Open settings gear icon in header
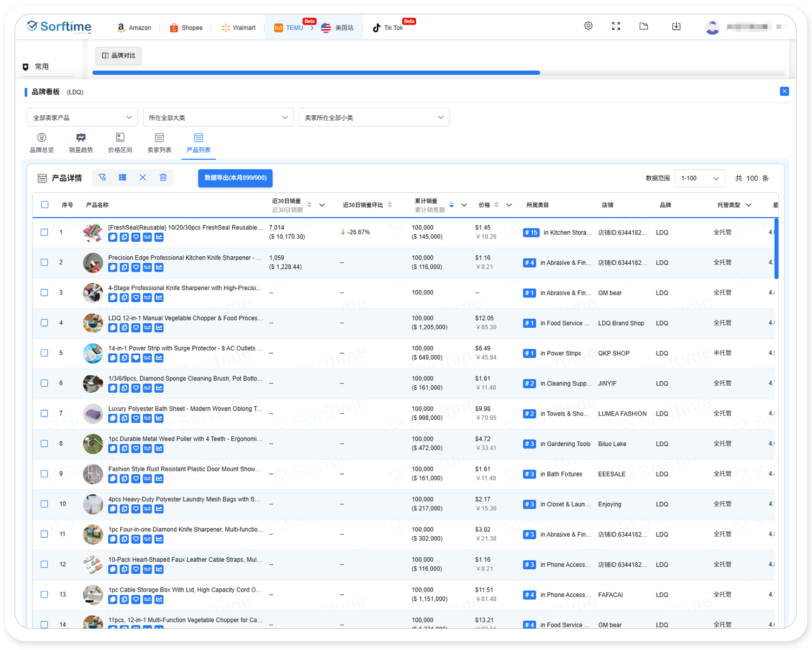 (x=588, y=26)
